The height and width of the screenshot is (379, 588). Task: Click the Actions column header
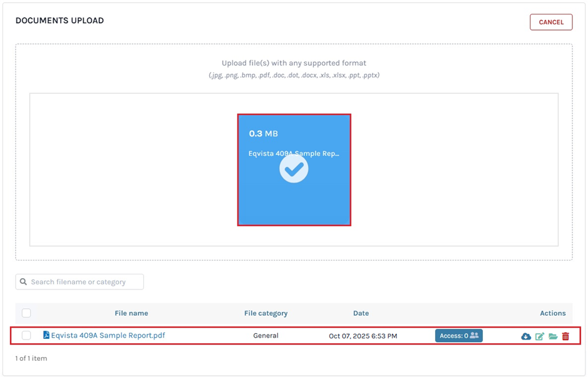click(552, 313)
